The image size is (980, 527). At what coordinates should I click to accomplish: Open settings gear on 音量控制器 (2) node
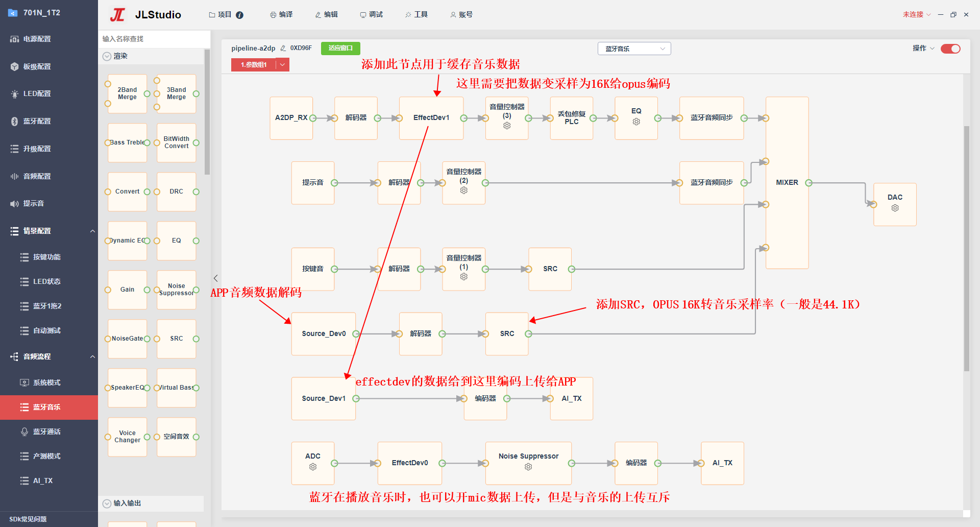tap(463, 190)
